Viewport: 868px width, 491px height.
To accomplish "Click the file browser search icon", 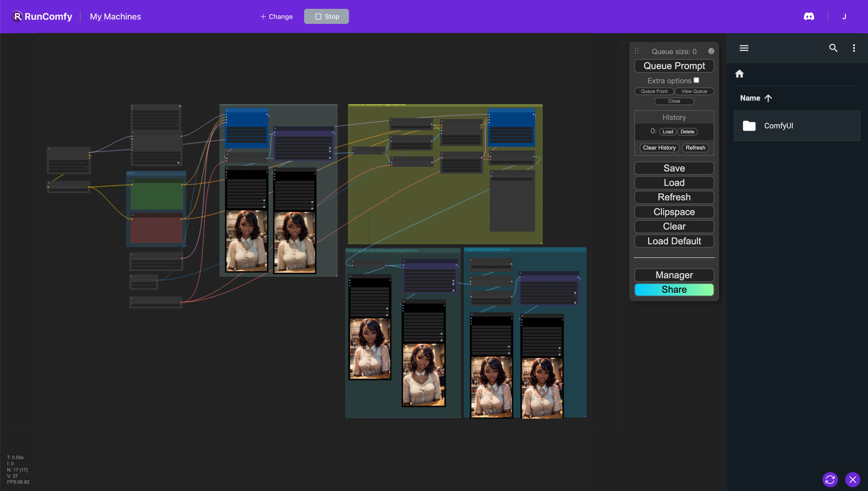I will tap(833, 48).
